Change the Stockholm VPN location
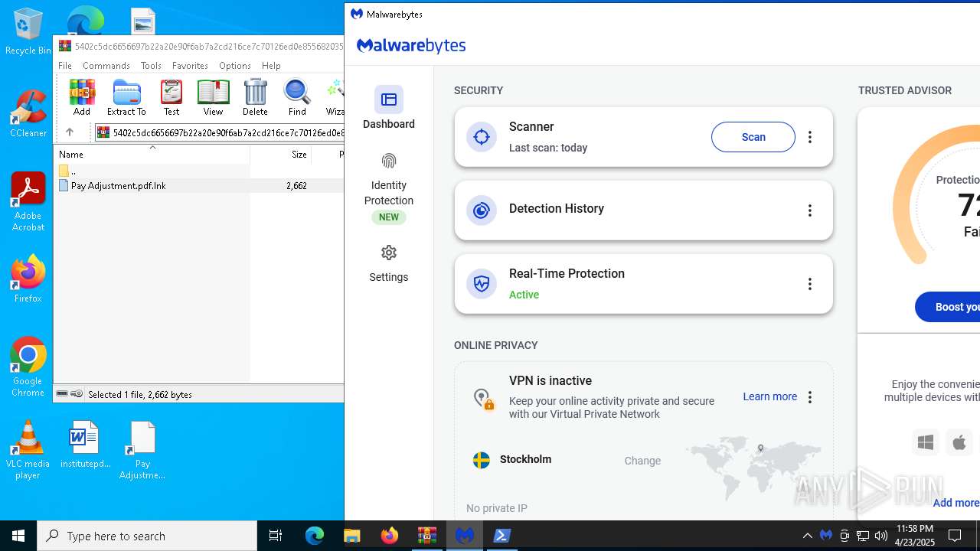 coord(642,461)
